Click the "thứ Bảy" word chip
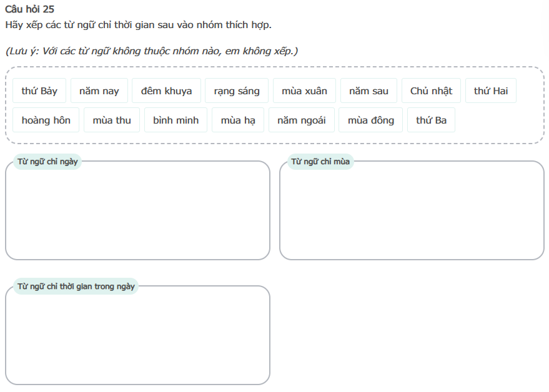Image resolution: width=549 pixels, height=392 pixels. coord(39,91)
